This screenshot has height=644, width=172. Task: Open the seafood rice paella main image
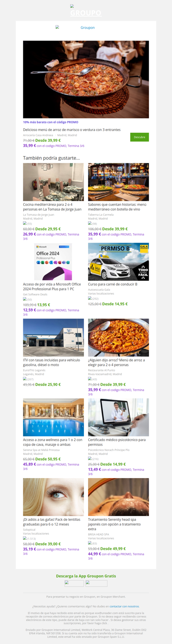tap(86, 79)
